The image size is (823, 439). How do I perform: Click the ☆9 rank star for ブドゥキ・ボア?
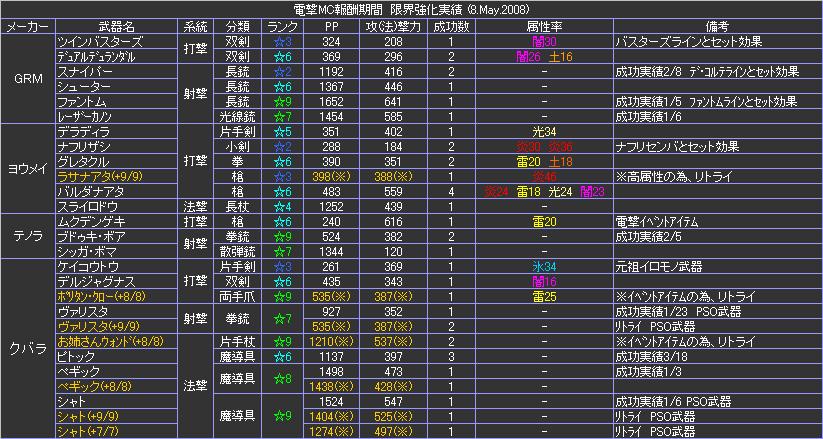pos(283,237)
